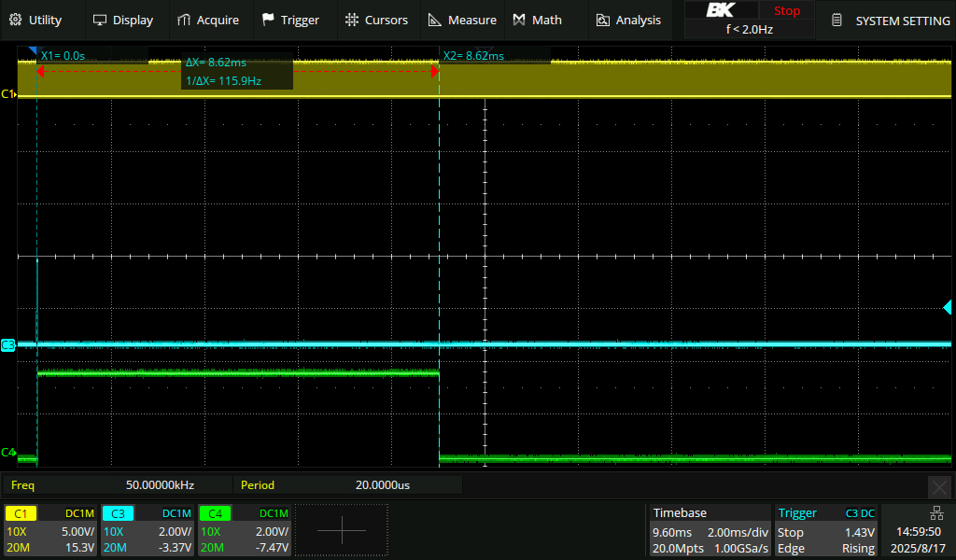
Task: Click the 1.00GSa/s sample rate value
Action: click(x=740, y=549)
